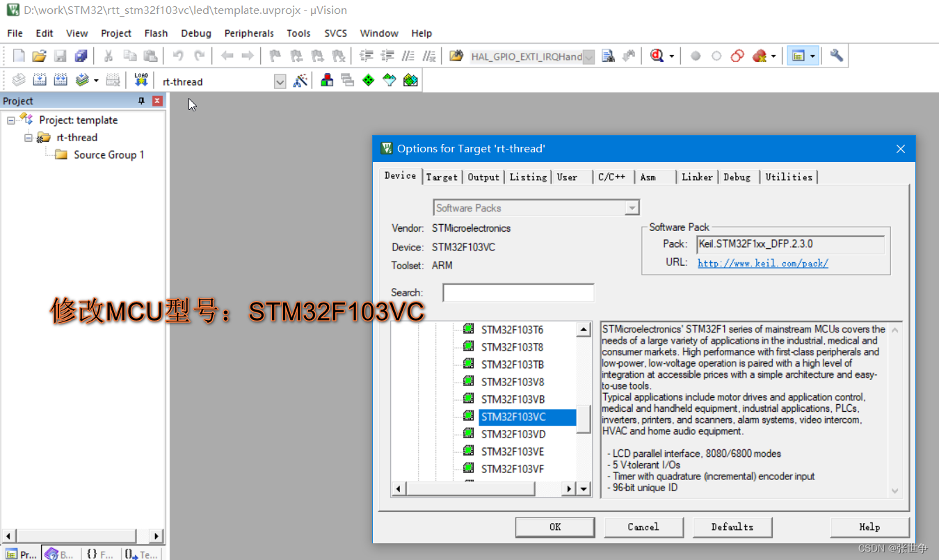Image resolution: width=939 pixels, height=560 pixels.
Task: Open the window layout dropdown arrow
Action: (812, 57)
